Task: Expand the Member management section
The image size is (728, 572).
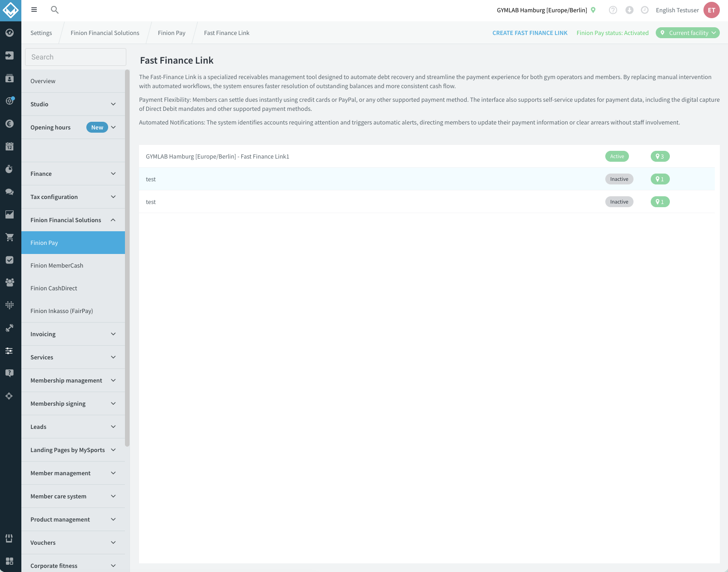Action: tap(73, 473)
